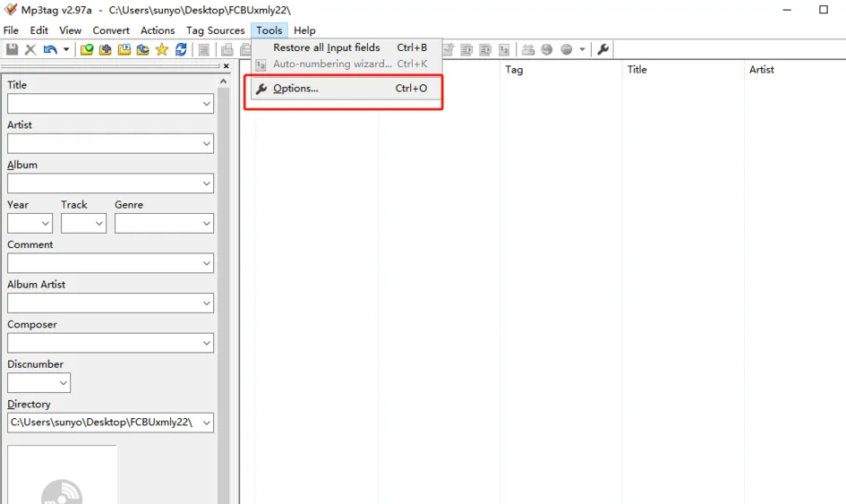This screenshot has width=846, height=504.
Task: Open the Genre dropdown
Action: click(207, 224)
